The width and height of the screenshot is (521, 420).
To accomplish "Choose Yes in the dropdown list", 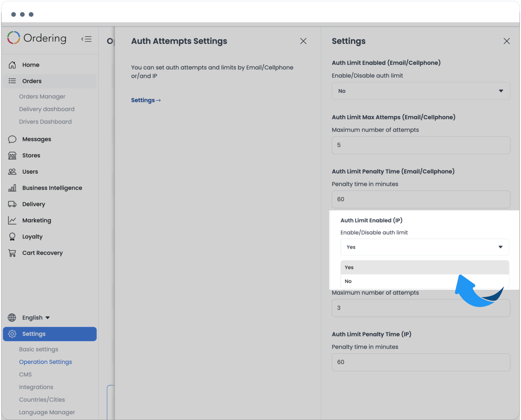I will (425, 267).
